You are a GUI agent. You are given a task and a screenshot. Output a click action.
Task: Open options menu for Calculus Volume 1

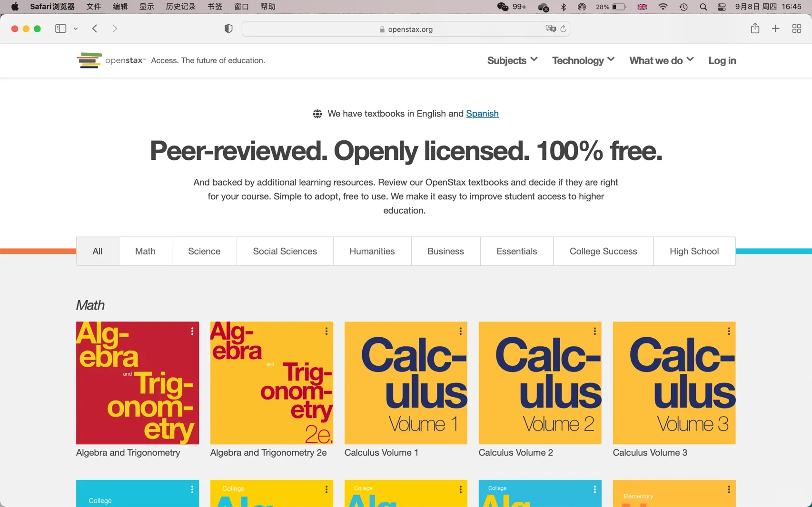460,331
